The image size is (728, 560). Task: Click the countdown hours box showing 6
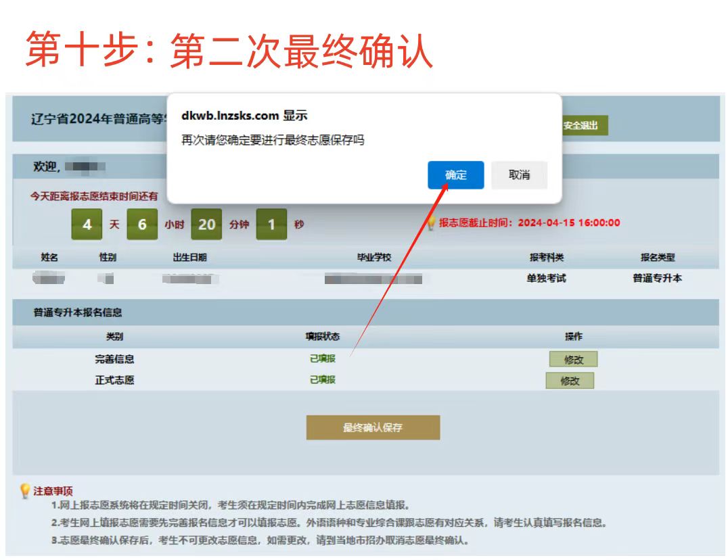(x=142, y=225)
